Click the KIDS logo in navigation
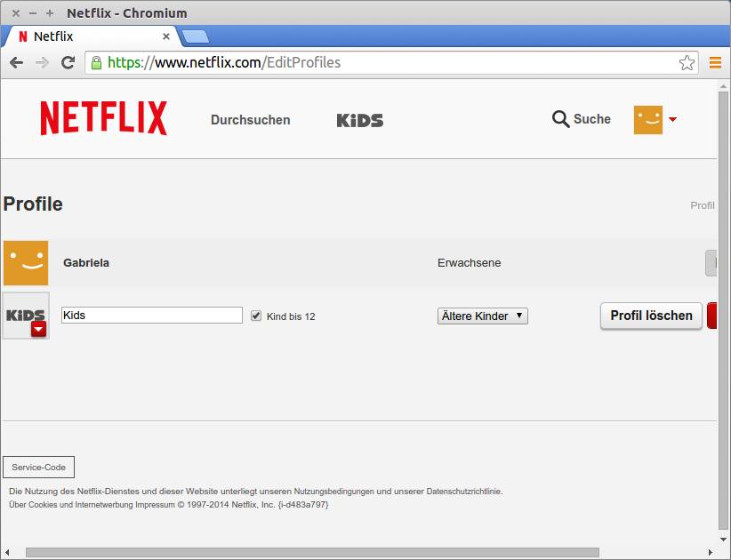The width and height of the screenshot is (731, 560). [360, 121]
